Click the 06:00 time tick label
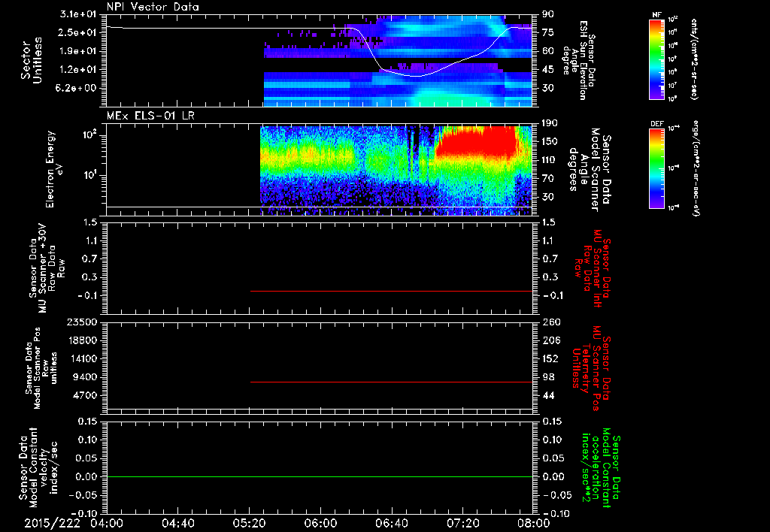The image size is (770, 532). coord(320,523)
